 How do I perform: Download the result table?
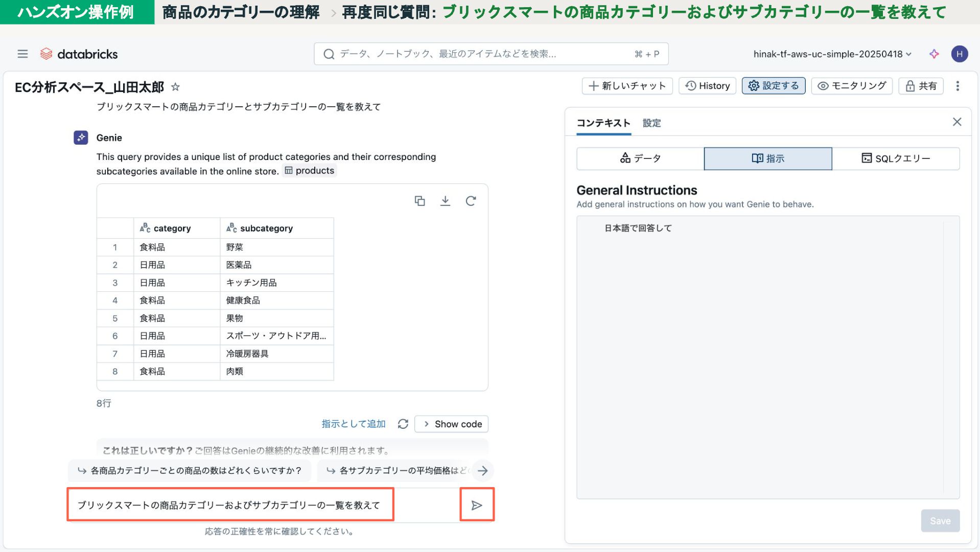(445, 201)
